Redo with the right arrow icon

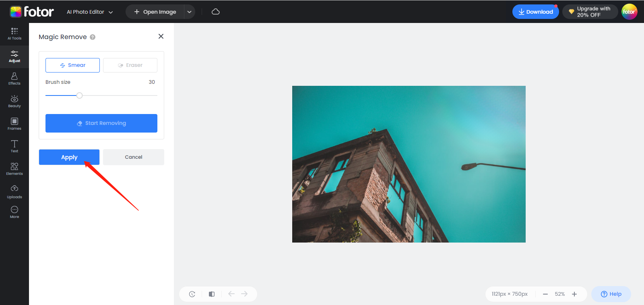point(244,294)
